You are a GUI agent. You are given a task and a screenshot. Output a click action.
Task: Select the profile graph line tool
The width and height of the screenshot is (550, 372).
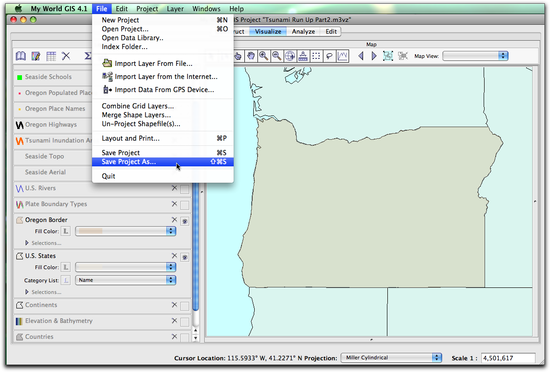pos(342,56)
